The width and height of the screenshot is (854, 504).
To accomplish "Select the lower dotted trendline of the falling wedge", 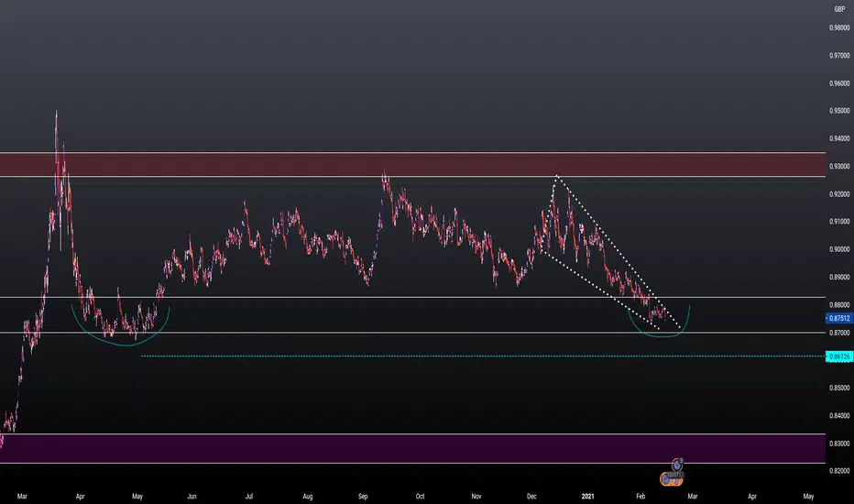I will tap(600, 290).
